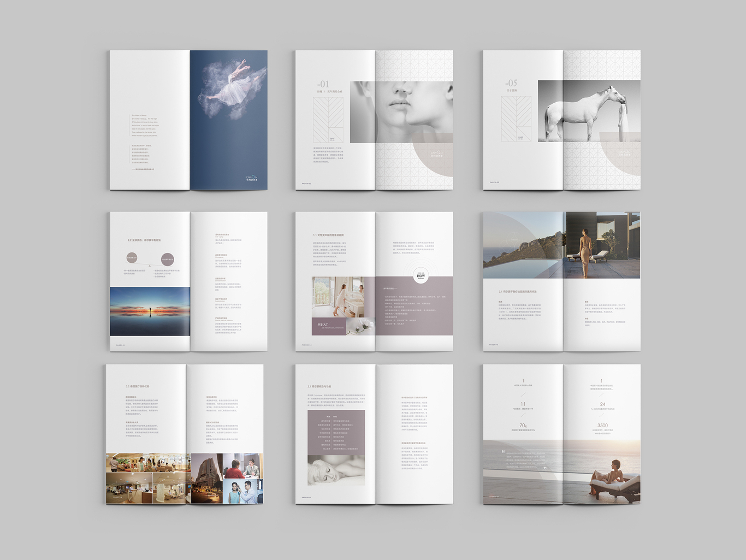
Task: Click the doctor examining patient photo
Action: point(243,491)
